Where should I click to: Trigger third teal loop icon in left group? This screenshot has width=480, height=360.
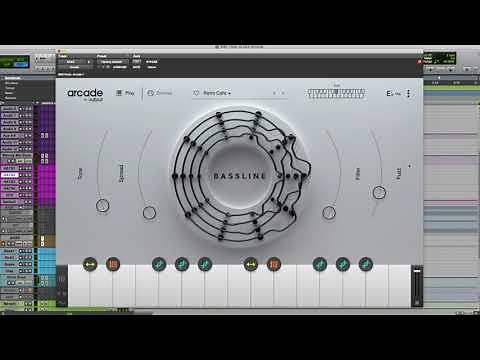point(205,265)
